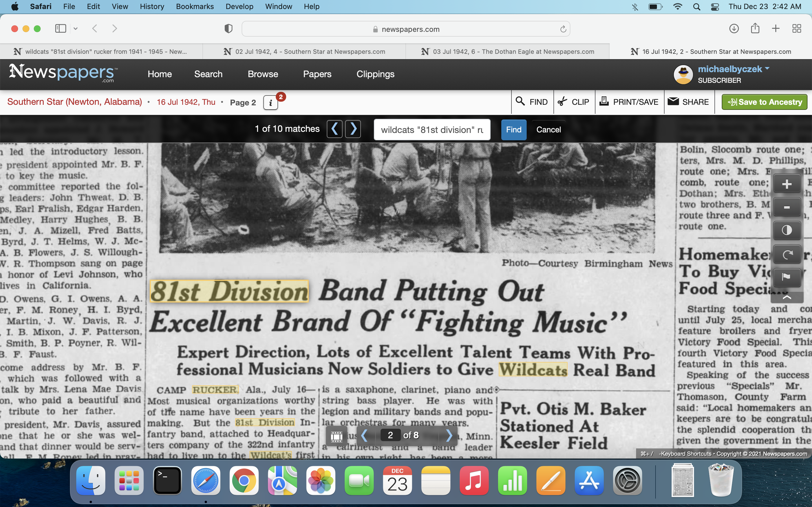Switch to The Dothan Eagle tab

[507, 52]
